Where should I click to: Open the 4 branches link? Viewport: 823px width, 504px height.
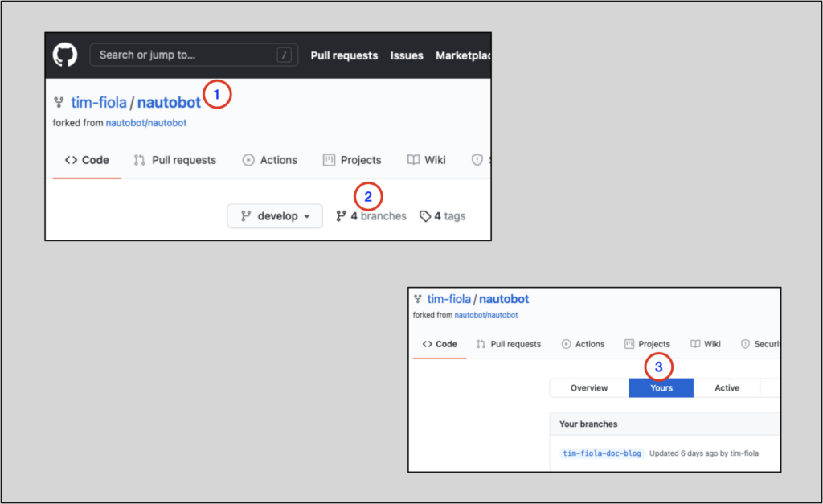tap(371, 216)
